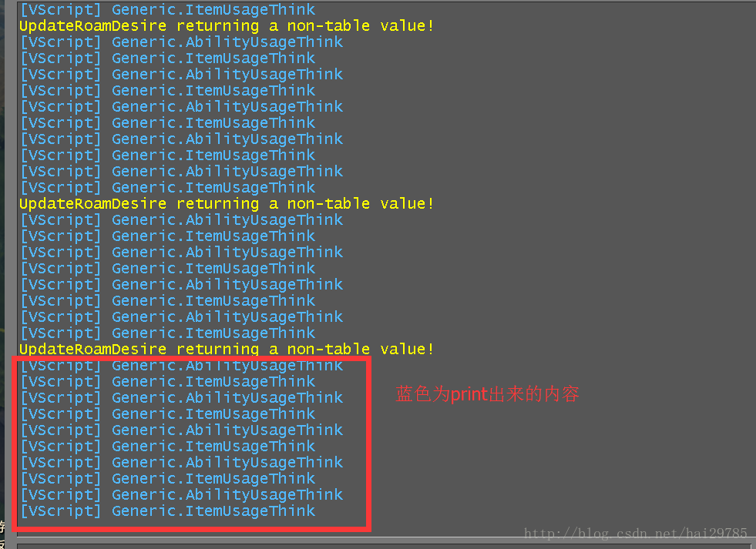Click the third yellow UpdateRoamDesire warning line
The height and width of the screenshot is (549, 756).
(x=226, y=349)
